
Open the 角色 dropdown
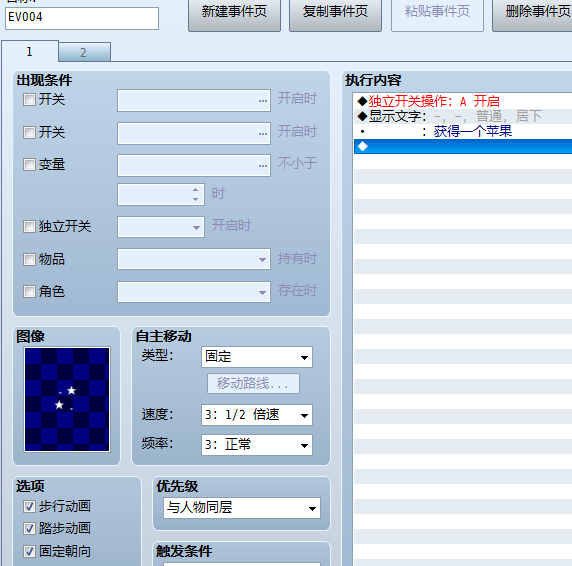tap(194, 292)
